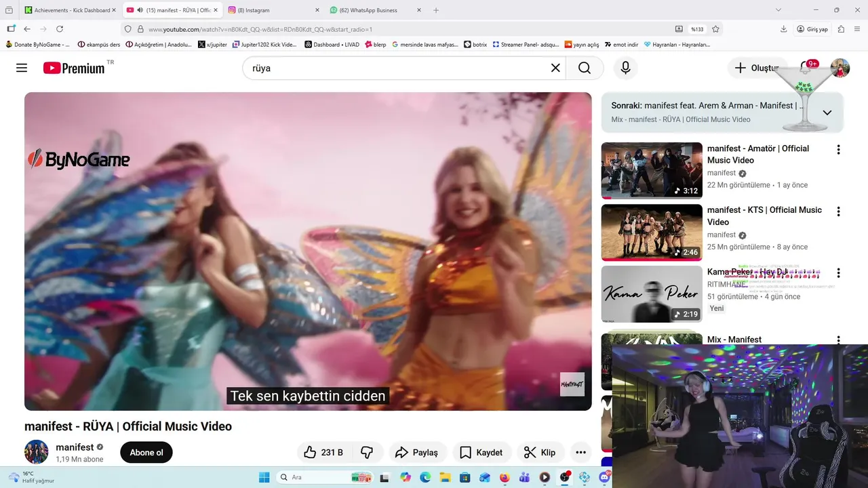Mute the YouTube tab audio icon

140,10
